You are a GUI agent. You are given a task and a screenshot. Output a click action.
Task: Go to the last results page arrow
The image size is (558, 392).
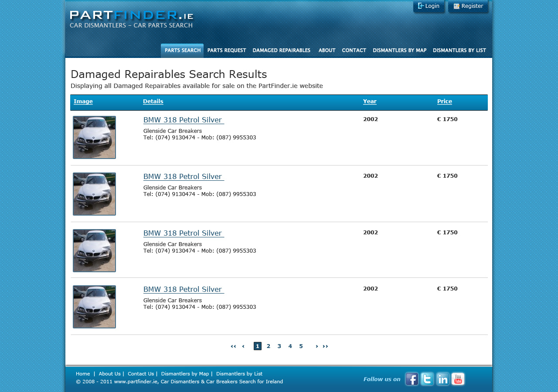click(x=325, y=346)
